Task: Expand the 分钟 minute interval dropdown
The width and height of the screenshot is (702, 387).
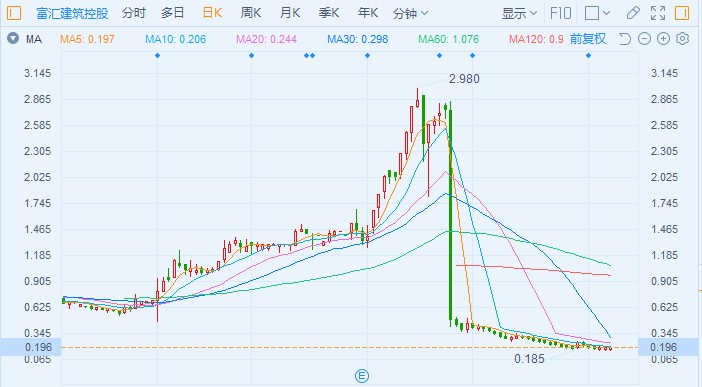Action: [410, 13]
